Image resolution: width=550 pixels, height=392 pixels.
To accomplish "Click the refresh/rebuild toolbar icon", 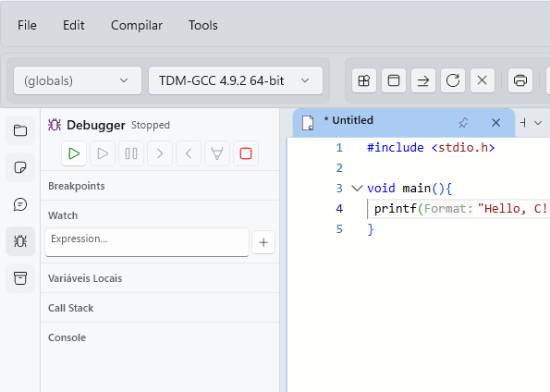I will [453, 80].
